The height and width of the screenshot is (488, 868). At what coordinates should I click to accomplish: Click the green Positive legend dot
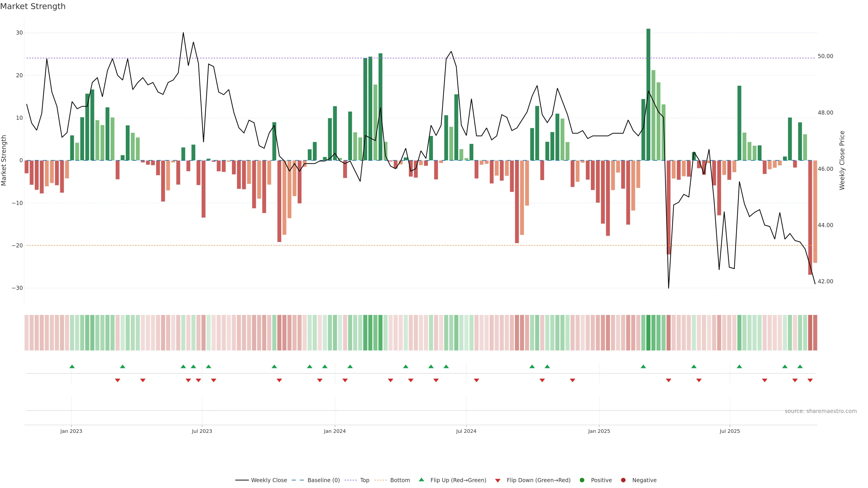point(582,480)
